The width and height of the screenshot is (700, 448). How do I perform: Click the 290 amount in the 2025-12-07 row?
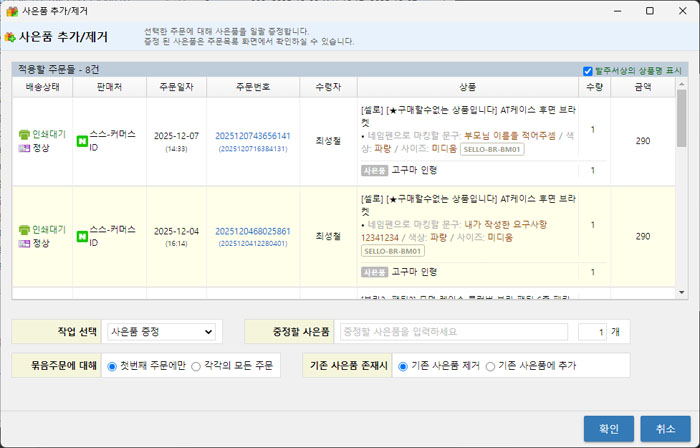click(x=643, y=141)
